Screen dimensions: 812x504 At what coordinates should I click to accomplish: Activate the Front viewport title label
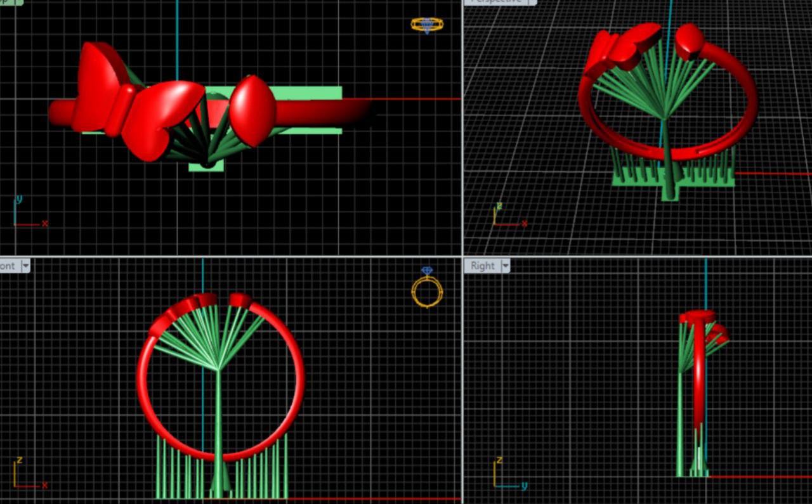8,266
